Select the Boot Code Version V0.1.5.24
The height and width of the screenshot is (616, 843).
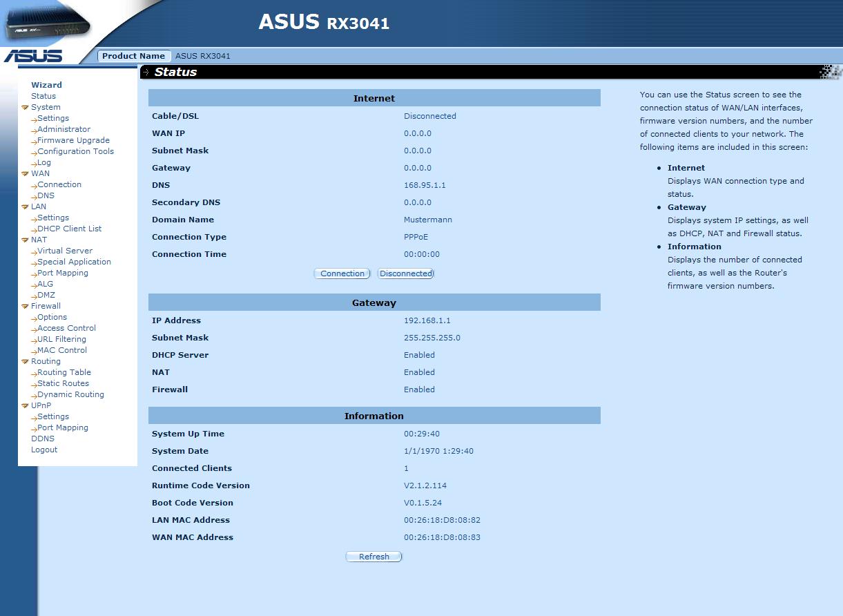click(423, 503)
